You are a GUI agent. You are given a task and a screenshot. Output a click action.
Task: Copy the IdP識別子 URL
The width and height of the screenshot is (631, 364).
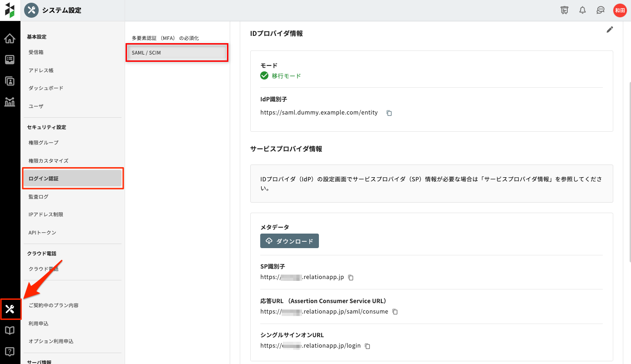[x=389, y=113]
